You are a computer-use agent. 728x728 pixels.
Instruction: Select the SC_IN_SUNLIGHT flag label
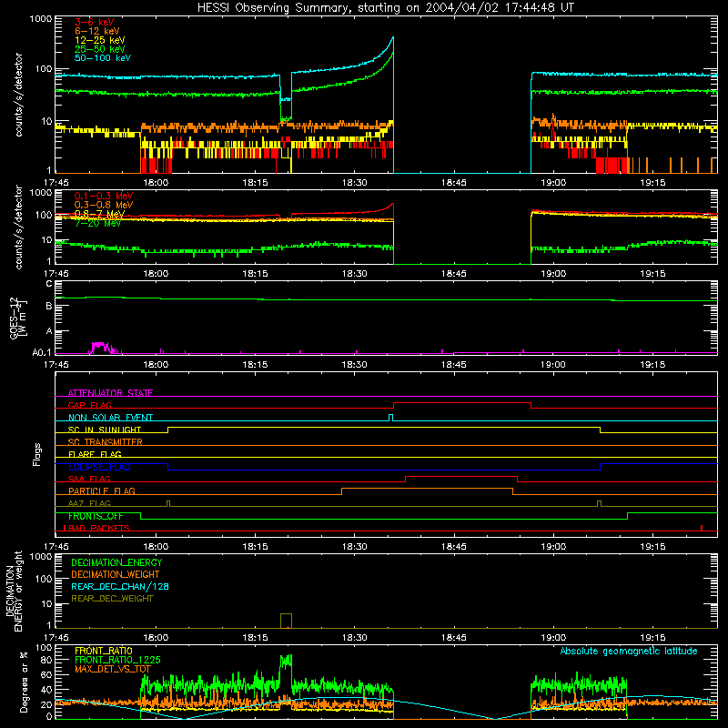[105, 430]
